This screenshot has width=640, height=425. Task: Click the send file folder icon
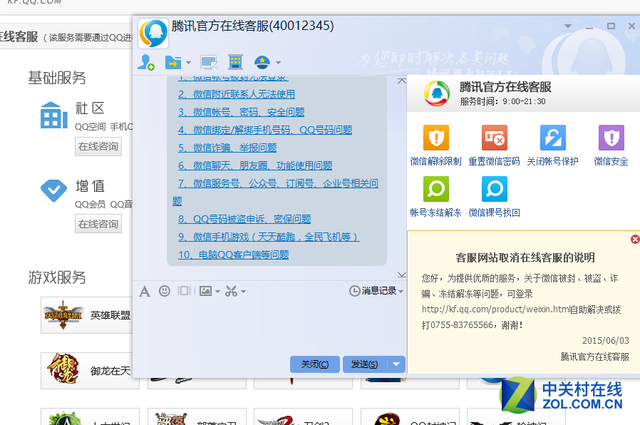tap(173, 62)
